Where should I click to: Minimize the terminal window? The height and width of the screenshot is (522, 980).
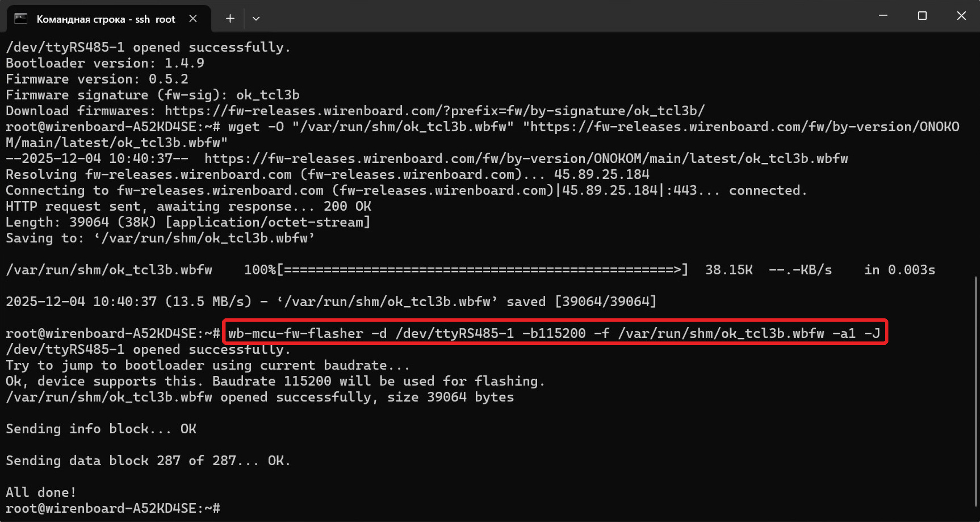(883, 16)
